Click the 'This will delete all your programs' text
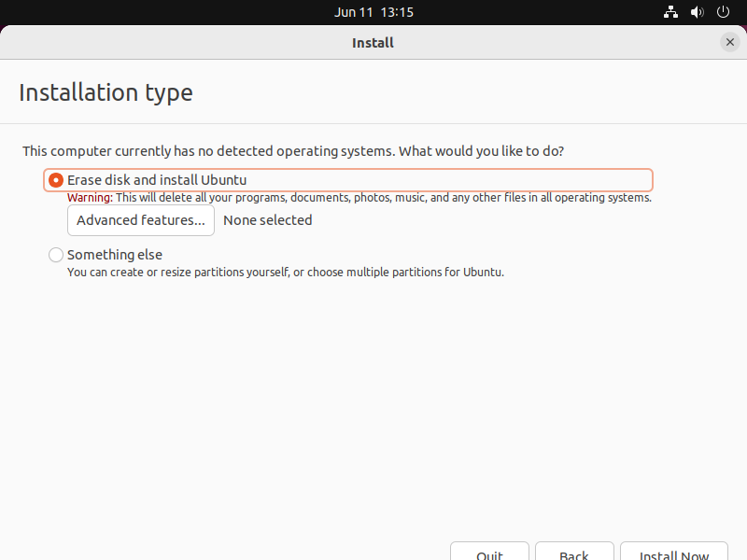 tap(384, 198)
